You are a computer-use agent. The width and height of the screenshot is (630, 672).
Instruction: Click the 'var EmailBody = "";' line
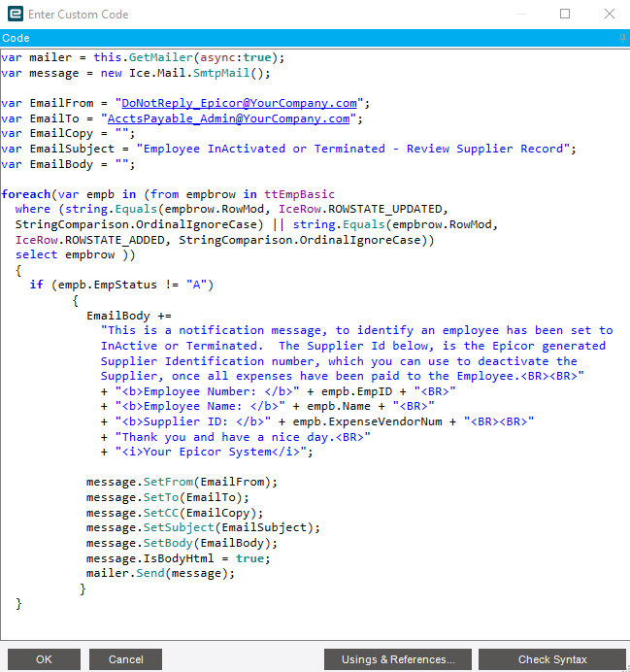pos(68,164)
